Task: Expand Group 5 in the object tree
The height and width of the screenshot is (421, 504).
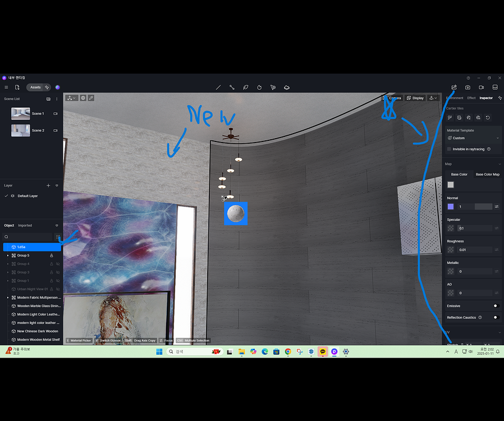Action: (x=7, y=255)
